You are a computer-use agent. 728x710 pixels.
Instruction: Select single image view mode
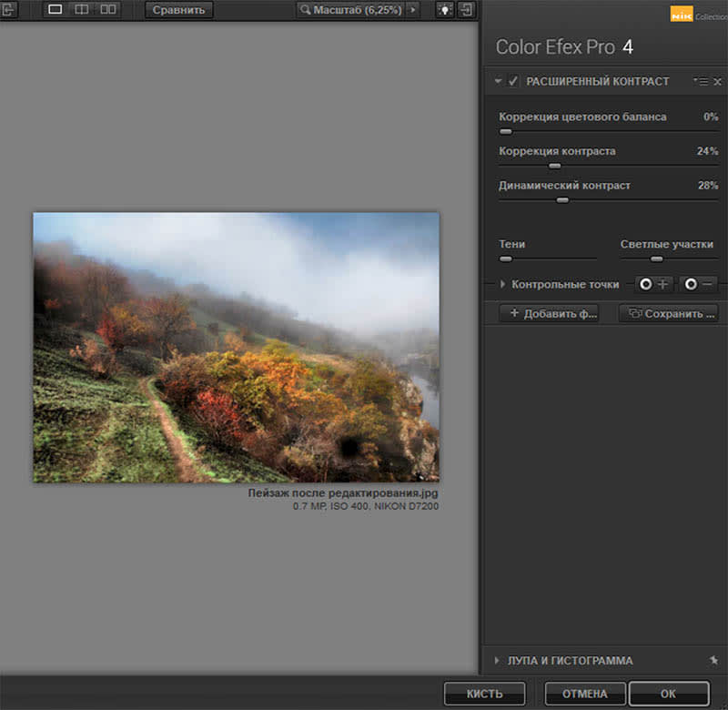(56, 9)
